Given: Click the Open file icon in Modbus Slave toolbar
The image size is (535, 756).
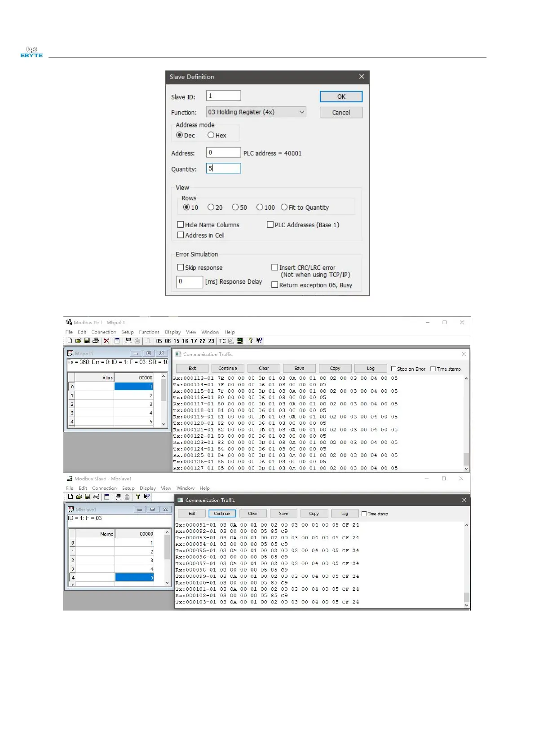Looking at the screenshot, I should pos(80,497).
